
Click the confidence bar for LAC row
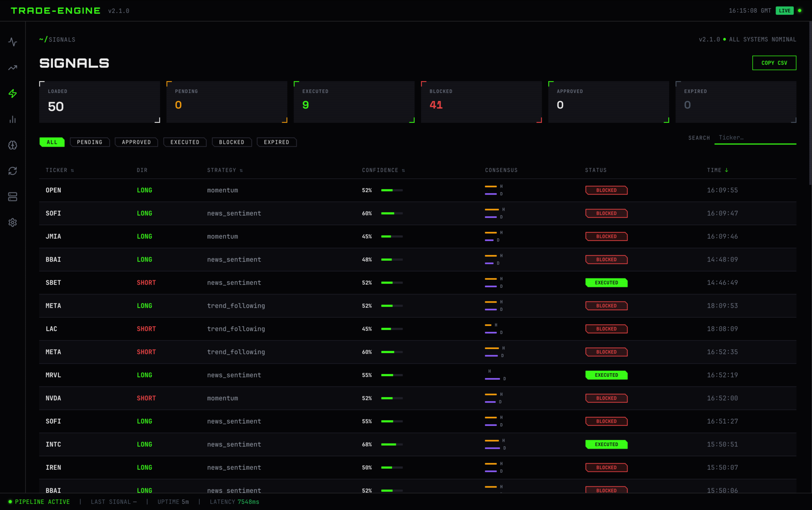(x=392, y=329)
